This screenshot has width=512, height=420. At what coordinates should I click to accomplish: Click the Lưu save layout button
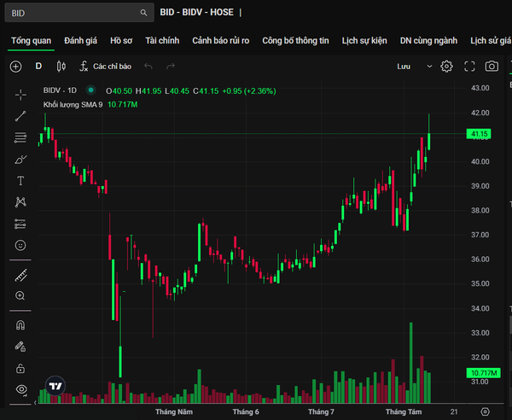tap(404, 67)
